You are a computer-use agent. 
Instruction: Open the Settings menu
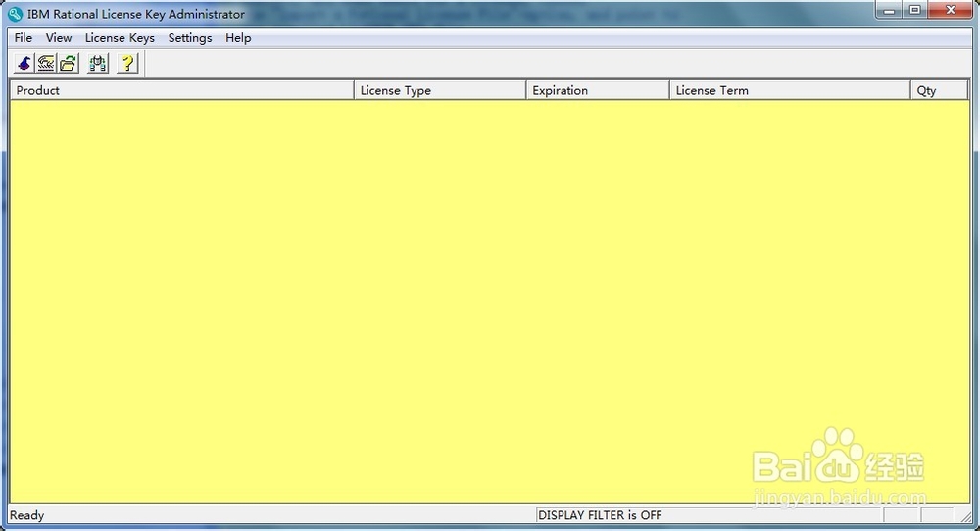point(190,38)
